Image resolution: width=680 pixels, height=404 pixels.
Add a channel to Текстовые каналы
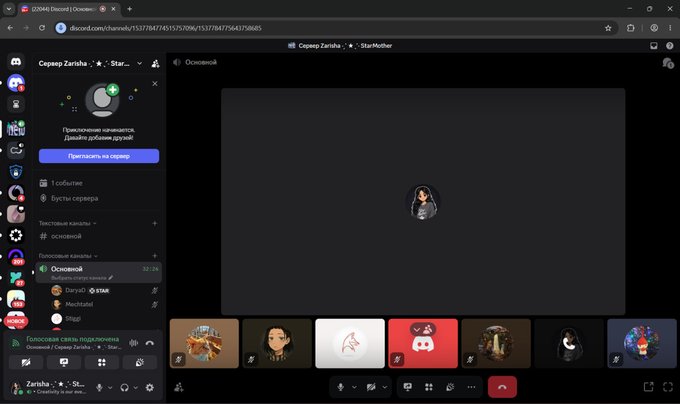point(154,223)
